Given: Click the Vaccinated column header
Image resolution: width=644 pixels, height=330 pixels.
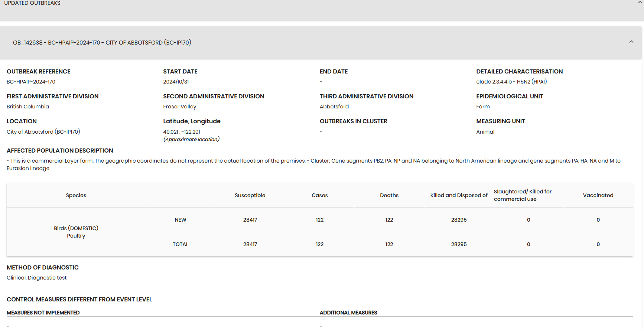Looking at the screenshot, I should point(598,195).
